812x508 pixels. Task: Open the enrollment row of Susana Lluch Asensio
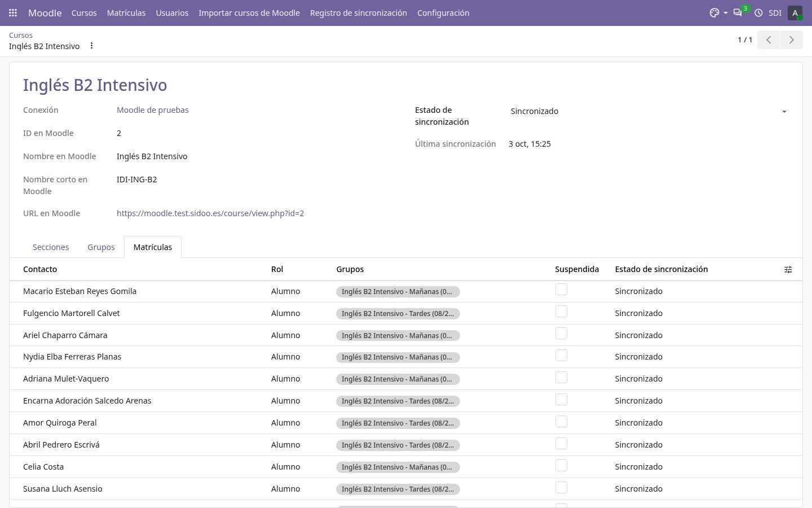[x=406, y=489]
